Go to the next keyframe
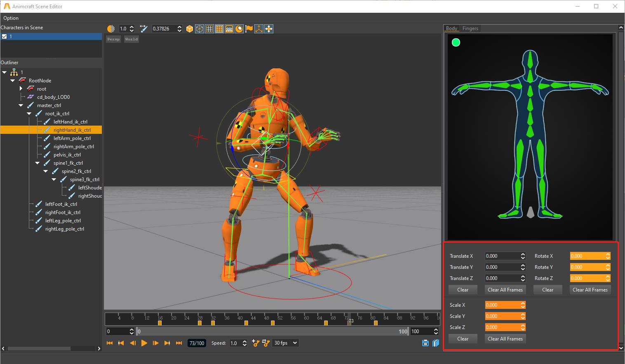The height and width of the screenshot is (364, 625). click(x=167, y=343)
